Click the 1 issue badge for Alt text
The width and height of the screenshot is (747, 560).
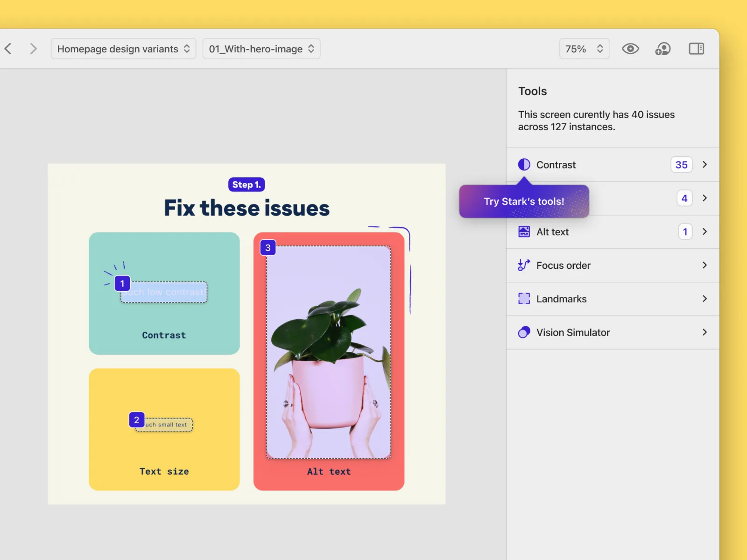(x=685, y=231)
